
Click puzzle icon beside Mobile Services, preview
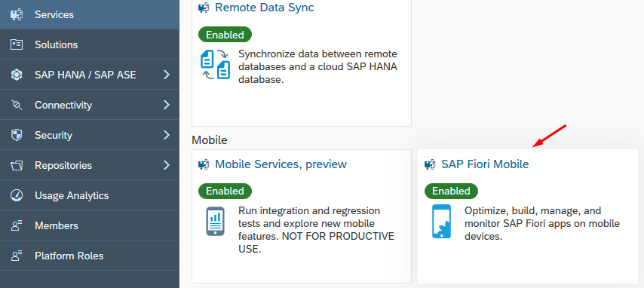pyautogui.click(x=204, y=165)
